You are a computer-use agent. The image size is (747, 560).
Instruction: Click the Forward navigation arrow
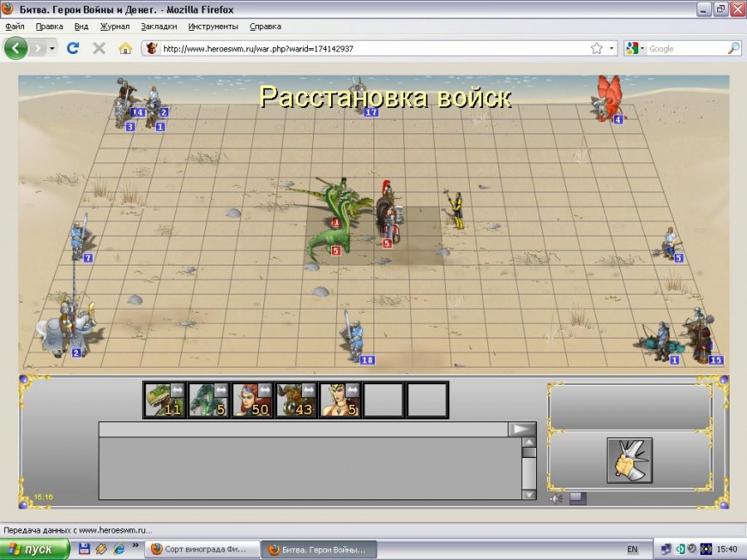38,48
